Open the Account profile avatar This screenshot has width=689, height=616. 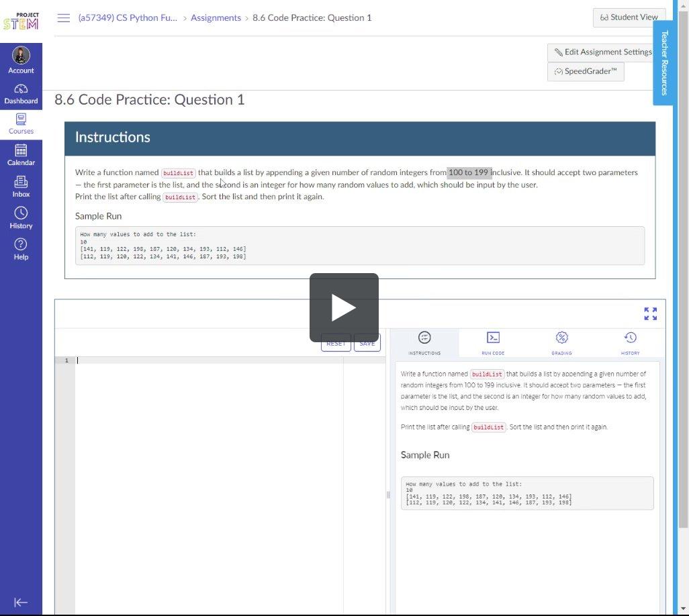(21, 55)
